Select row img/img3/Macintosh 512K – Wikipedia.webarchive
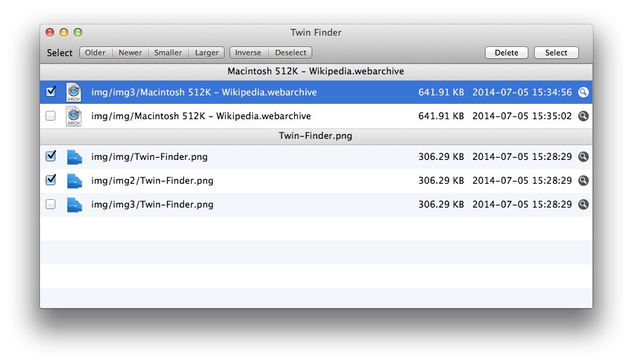This screenshot has width=633, height=364. click(x=316, y=93)
